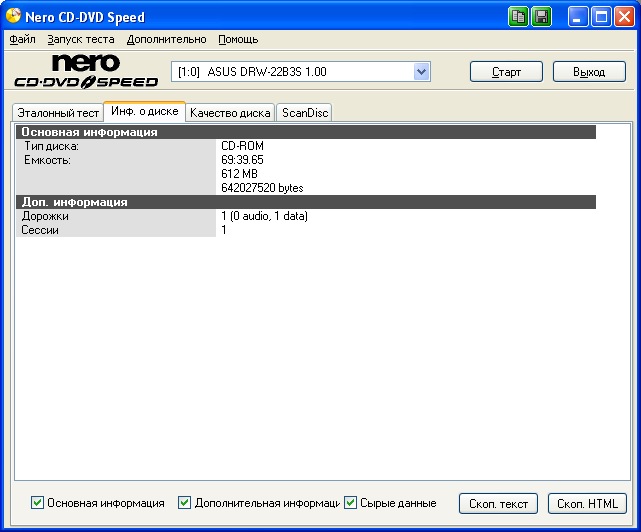
Task: Open the Запуск теста menu
Action: [x=81, y=40]
